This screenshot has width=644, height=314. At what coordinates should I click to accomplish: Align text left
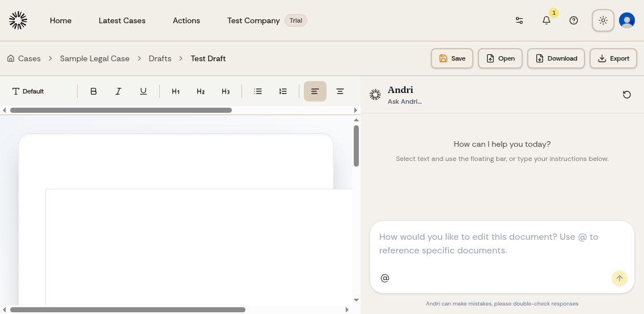(x=315, y=91)
